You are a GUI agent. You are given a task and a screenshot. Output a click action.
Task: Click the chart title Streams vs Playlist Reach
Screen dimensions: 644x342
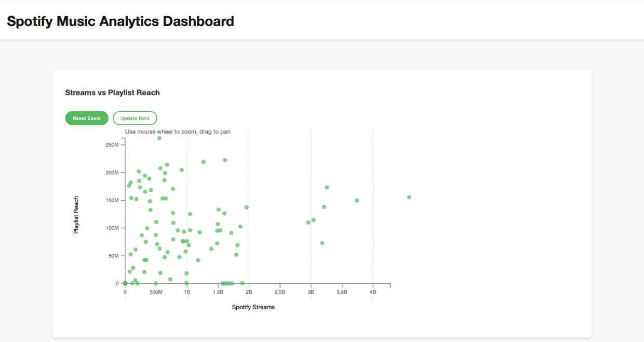coord(112,93)
